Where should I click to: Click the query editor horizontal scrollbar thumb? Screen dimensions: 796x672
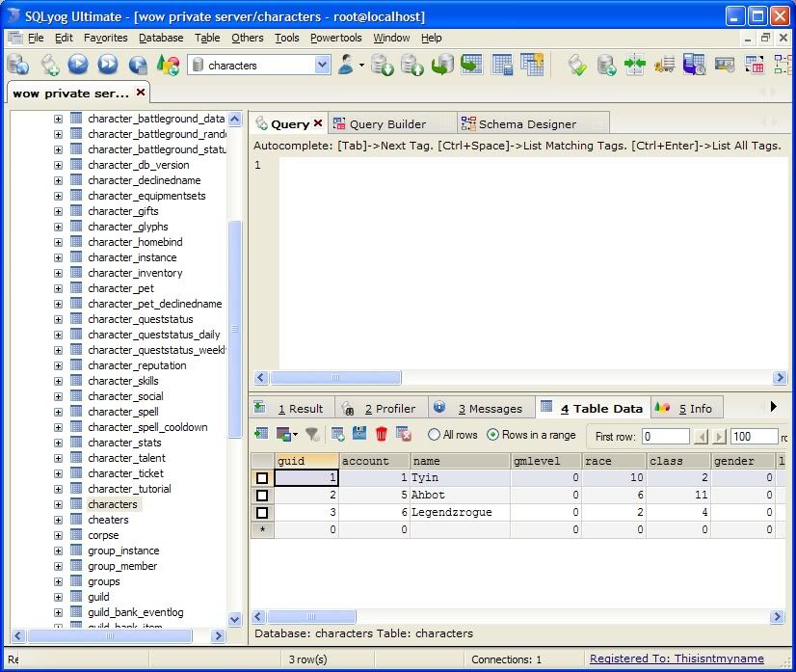(x=335, y=377)
